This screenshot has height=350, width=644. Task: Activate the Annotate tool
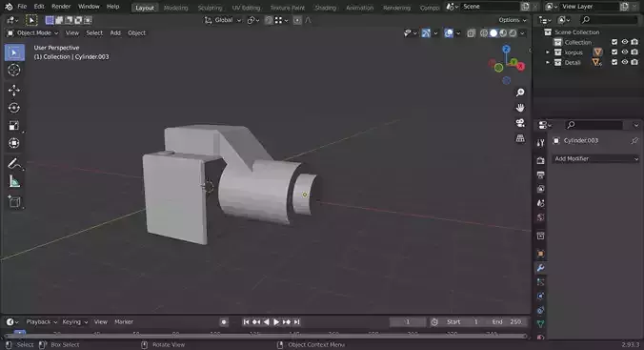14,164
